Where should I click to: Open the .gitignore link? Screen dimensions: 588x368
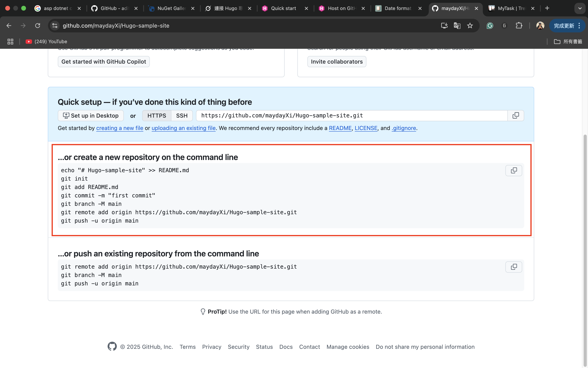coord(404,128)
